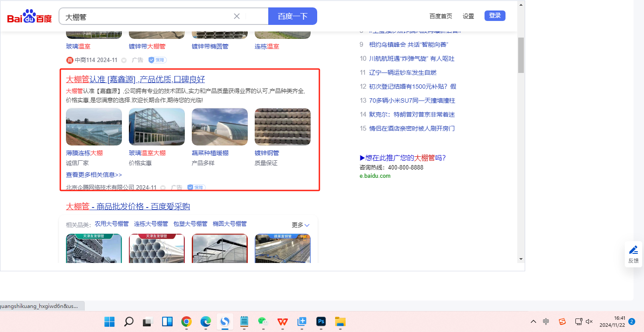
Task: Toggle the 中 Chinese input mode indicator
Action: (546, 322)
